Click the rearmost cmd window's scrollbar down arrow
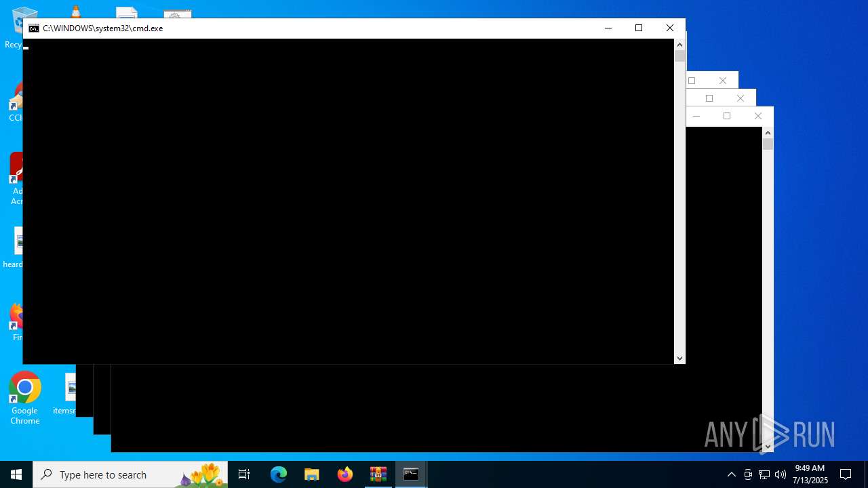The image size is (868, 488). tap(768, 447)
